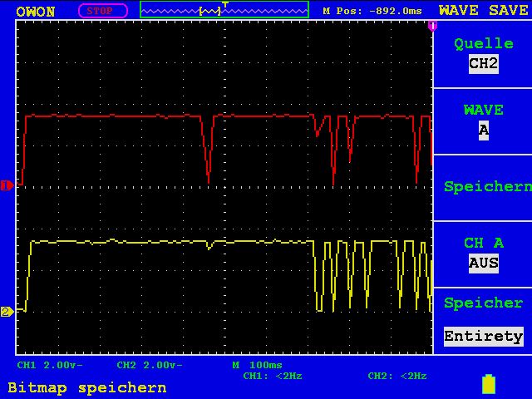This screenshot has height=399, width=532.
Task: Open the WAVE SAVE menu title
Action: (x=484, y=10)
